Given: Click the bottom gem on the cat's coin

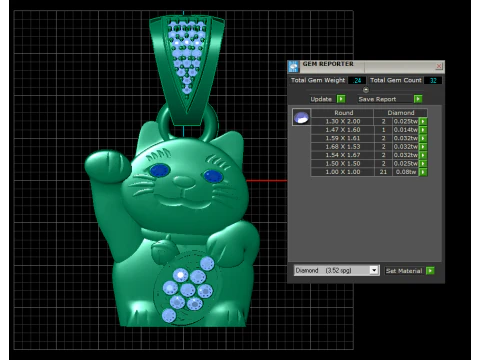Looking at the screenshot, I should (169, 315).
